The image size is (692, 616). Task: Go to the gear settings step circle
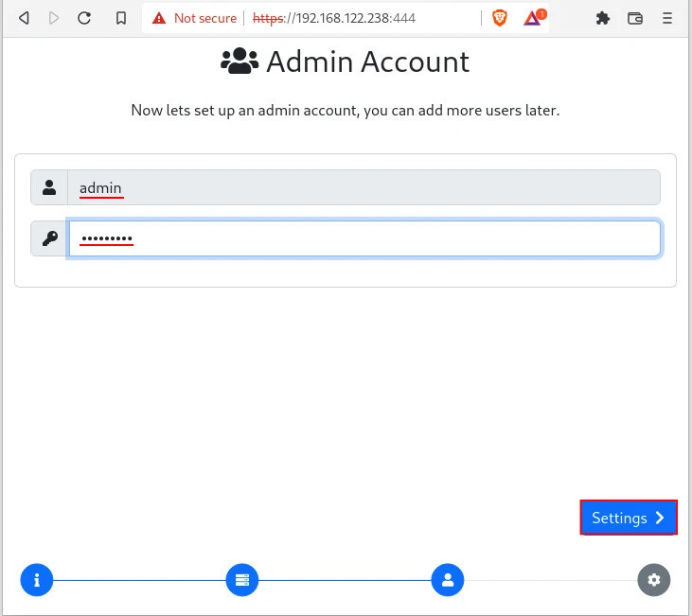(653, 580)
